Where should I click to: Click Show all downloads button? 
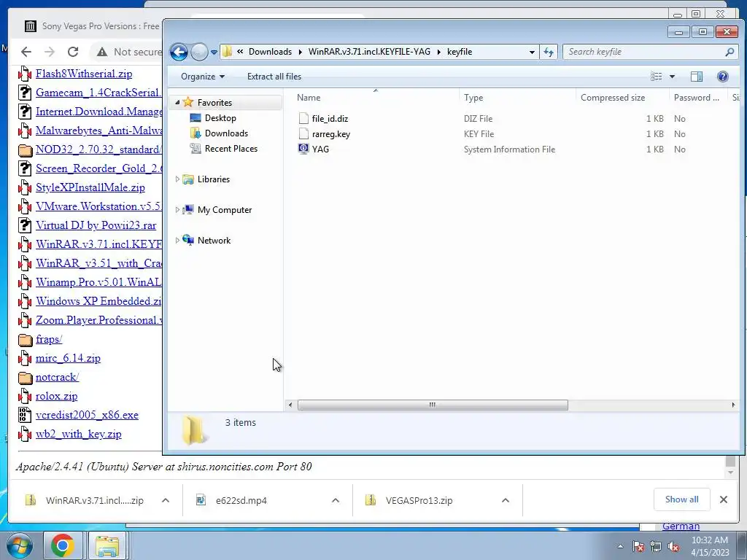click(682, 499)
